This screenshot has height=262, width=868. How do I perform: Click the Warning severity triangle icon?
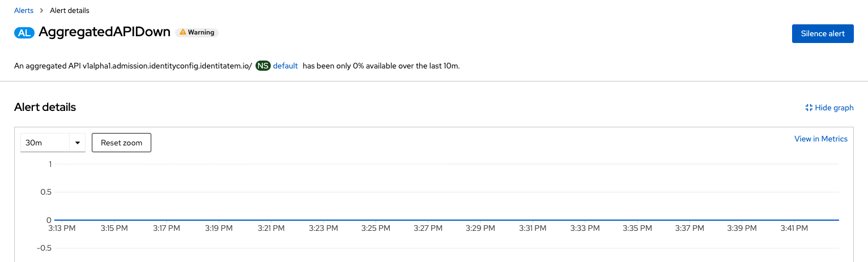[183, 32]
